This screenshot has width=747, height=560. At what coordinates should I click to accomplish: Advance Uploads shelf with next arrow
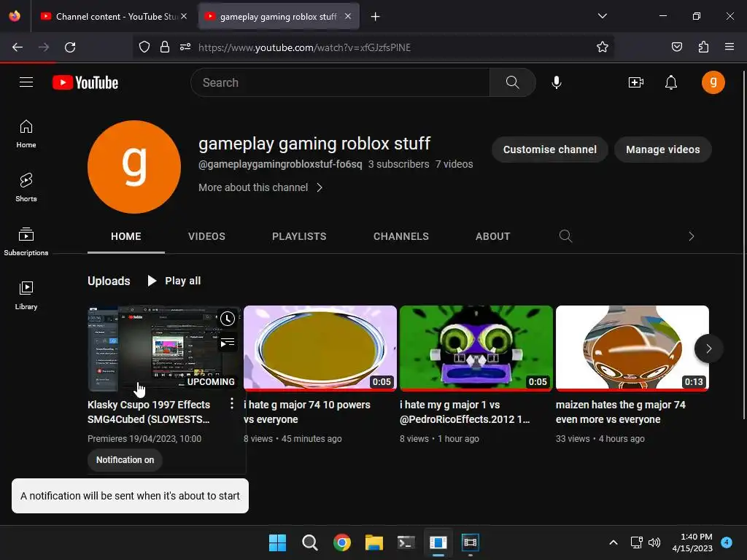click(x=708, y=349)
